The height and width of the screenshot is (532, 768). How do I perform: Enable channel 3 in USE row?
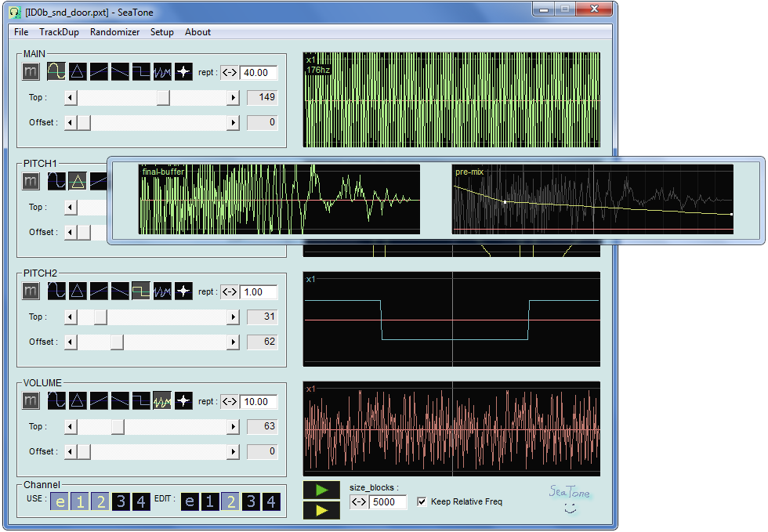click(120, 501)
